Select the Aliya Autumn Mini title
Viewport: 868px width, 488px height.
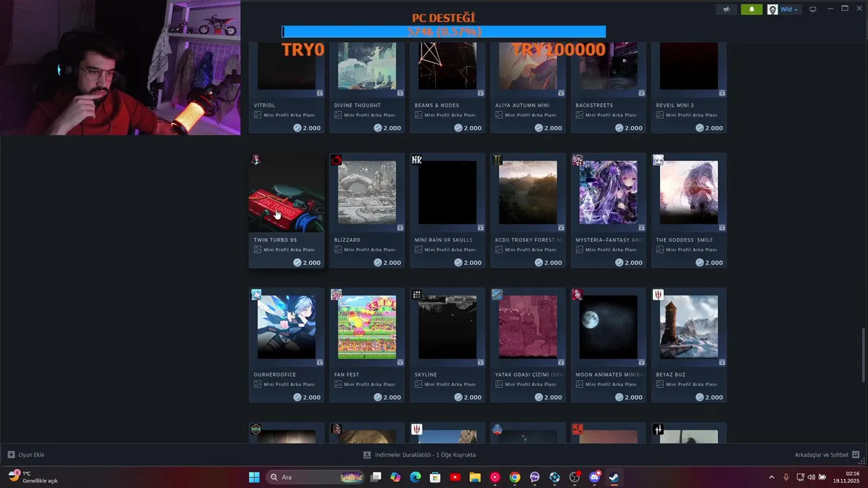[x=522, y=105]
